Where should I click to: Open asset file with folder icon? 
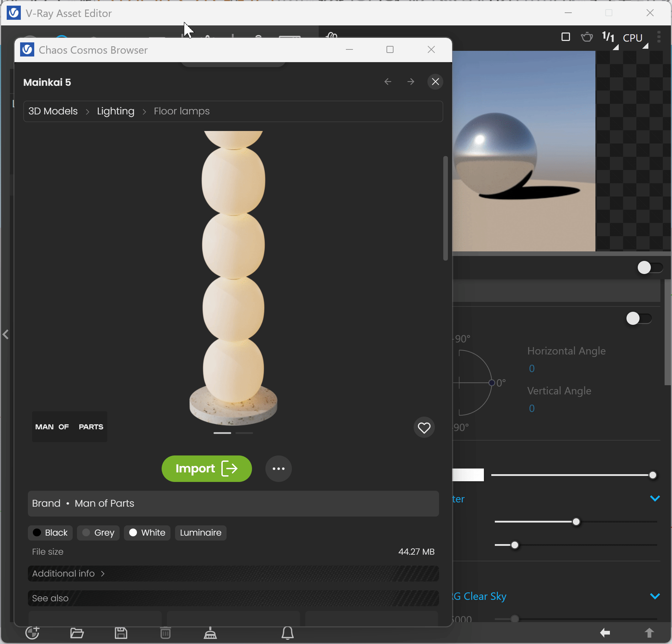coord(77,633)
